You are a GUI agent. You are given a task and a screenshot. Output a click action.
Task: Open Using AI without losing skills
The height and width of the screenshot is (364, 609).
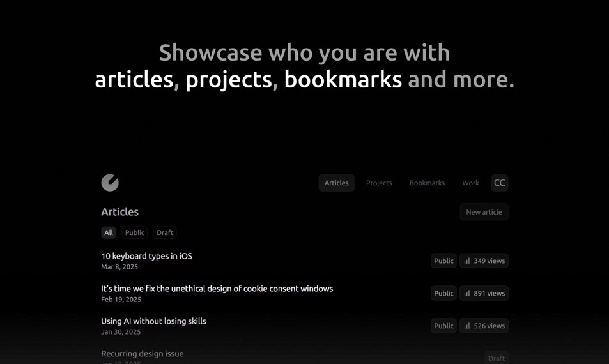click(x=153, y=321)
